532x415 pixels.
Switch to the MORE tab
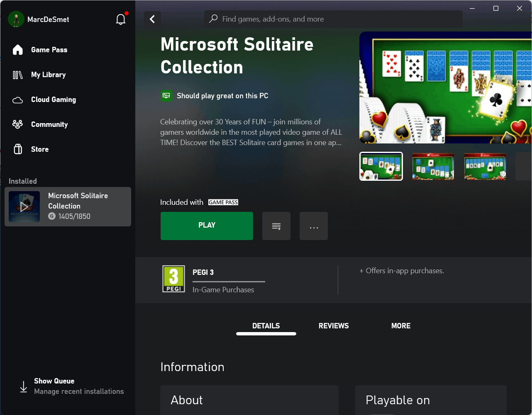(x=401, y=326)
